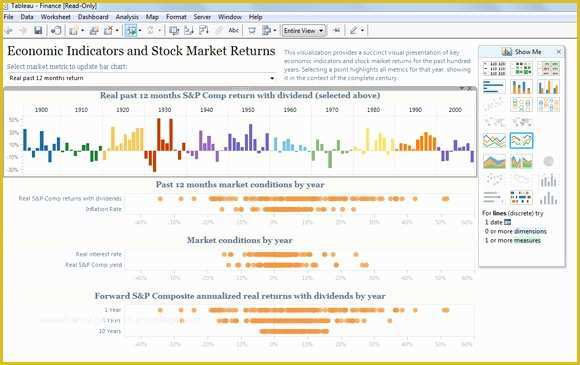Open the show/hide cards dropdown arrow
580x365 pixels.
[x=275, y=31]
